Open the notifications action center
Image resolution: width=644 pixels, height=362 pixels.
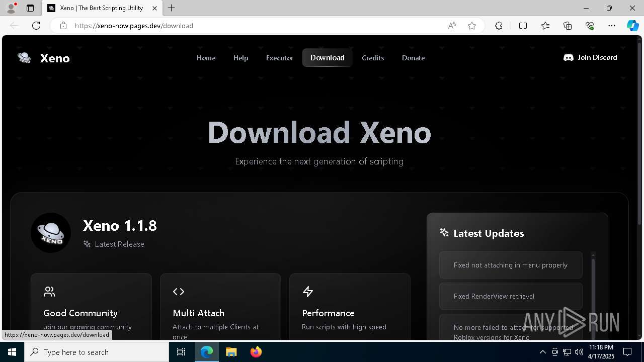[627, 352]
